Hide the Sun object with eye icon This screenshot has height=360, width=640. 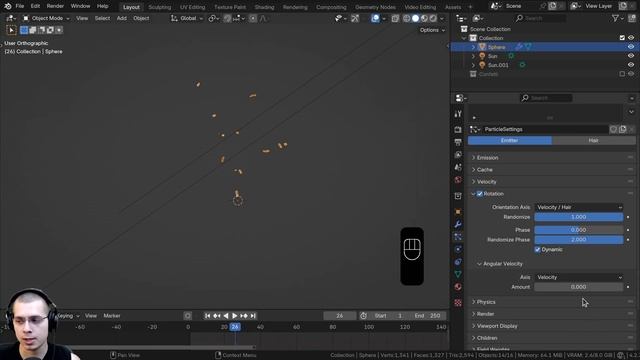[631, 56]
